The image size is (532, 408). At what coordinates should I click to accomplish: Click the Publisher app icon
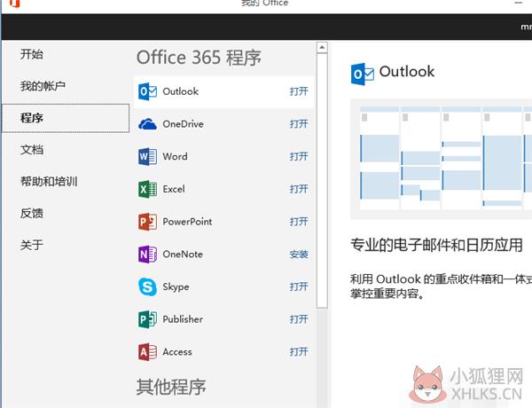(147, 319)
